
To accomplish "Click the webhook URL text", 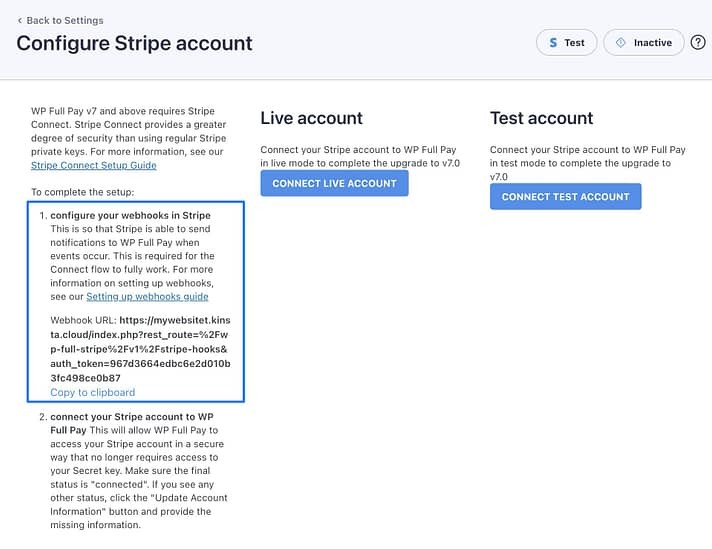I will 140,349.
